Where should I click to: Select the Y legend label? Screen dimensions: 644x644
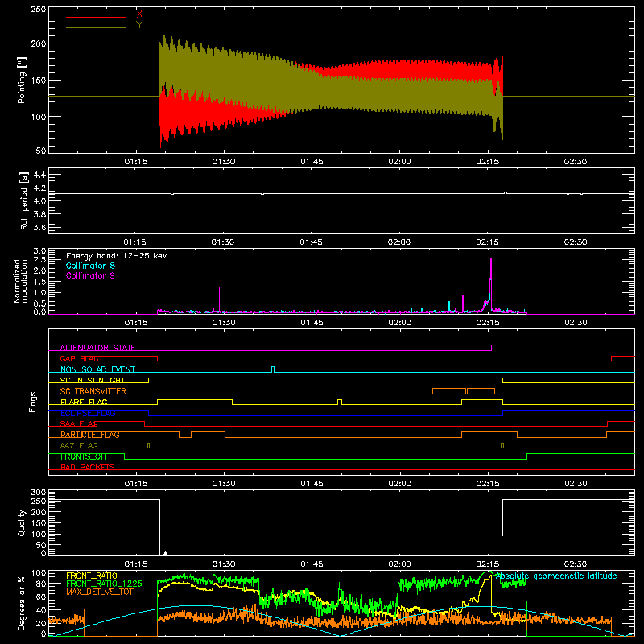coord(139,25)
